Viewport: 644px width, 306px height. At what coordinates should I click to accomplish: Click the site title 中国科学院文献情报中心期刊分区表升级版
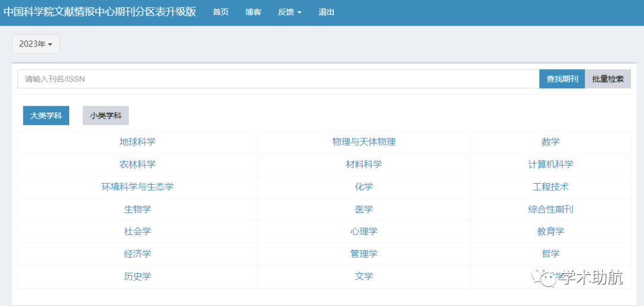pos(100,12)
